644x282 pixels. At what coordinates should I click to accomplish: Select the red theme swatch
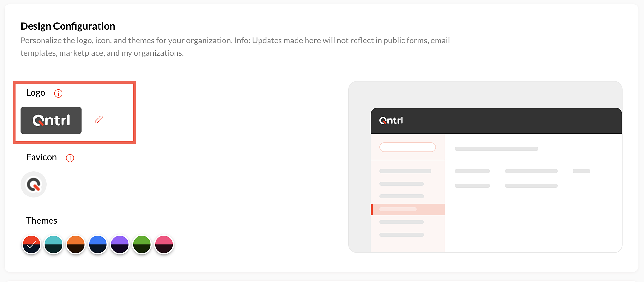(31, 244)
